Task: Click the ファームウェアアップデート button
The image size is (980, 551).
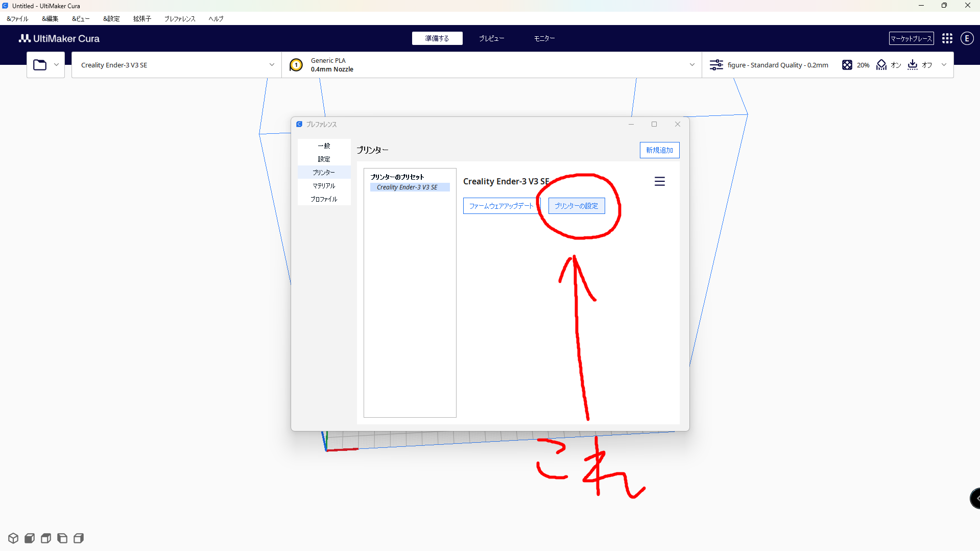Action: tap(501, 206)
